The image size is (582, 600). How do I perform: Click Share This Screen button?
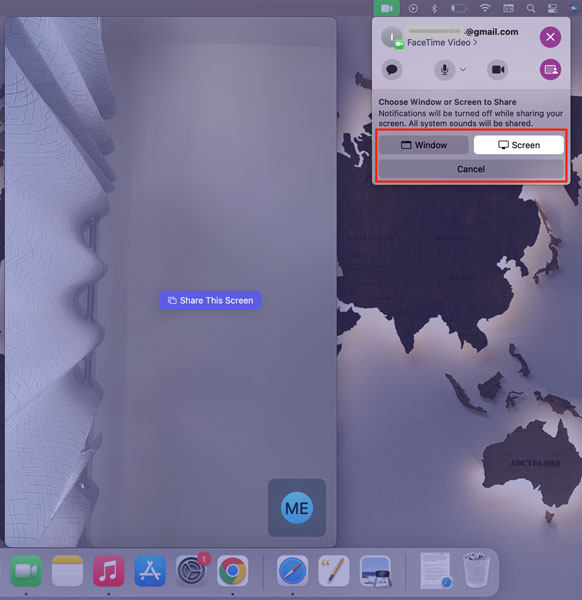point(210,300)
